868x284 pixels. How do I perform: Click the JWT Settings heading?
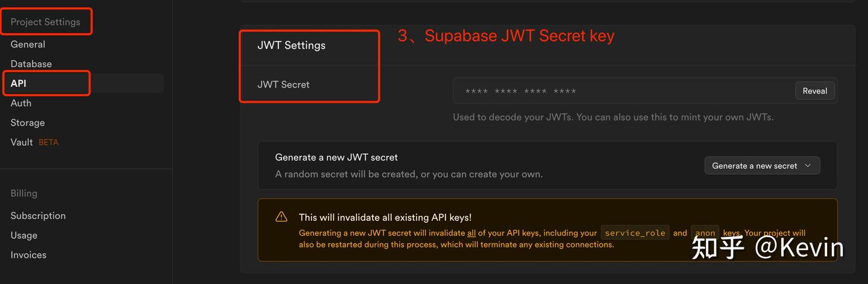tap(291, 45)
